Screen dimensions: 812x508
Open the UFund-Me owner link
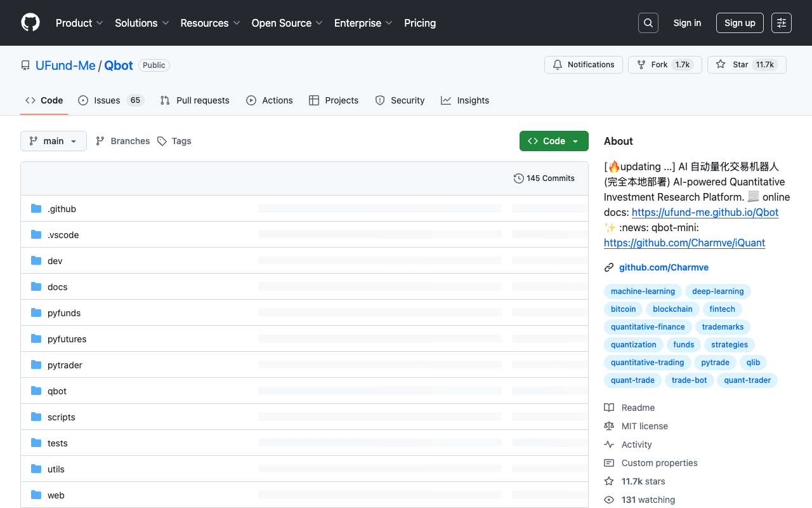[x=65, y=65]
